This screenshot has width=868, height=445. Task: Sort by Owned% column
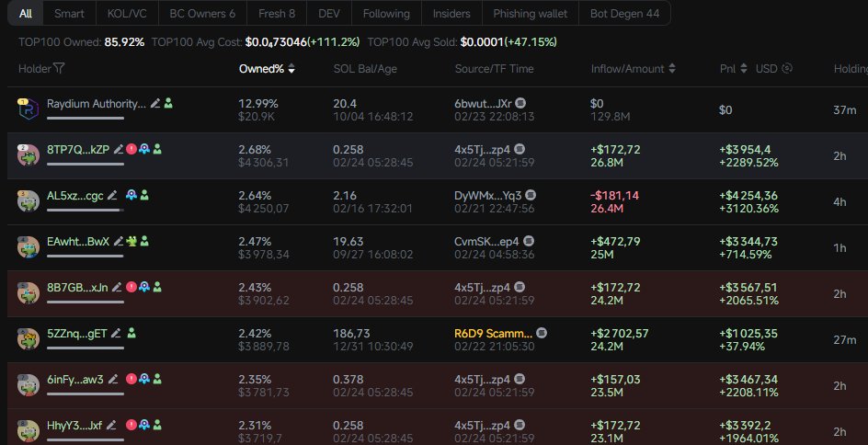click(267, 69)
